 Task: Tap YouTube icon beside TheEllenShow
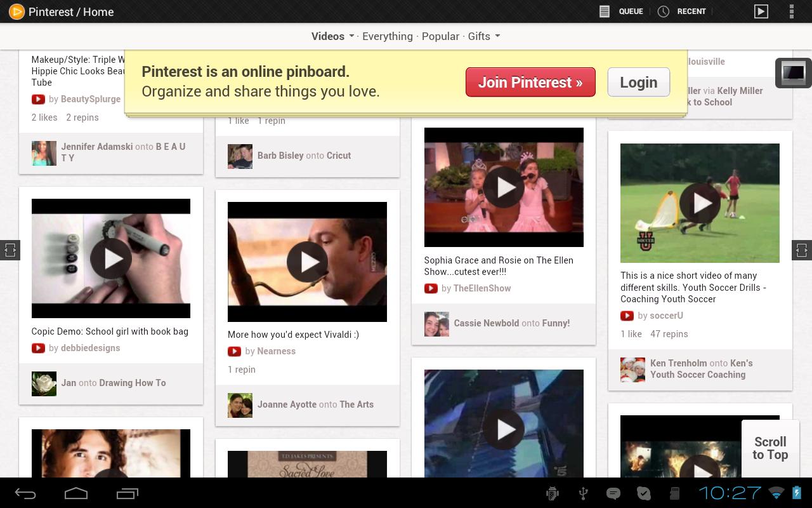point(431,288)
